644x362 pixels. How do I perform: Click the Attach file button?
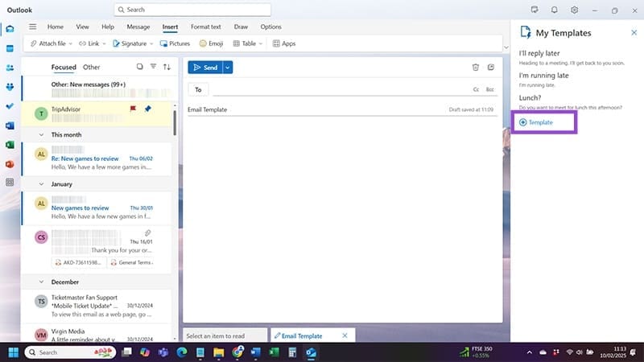pos(48,43)
